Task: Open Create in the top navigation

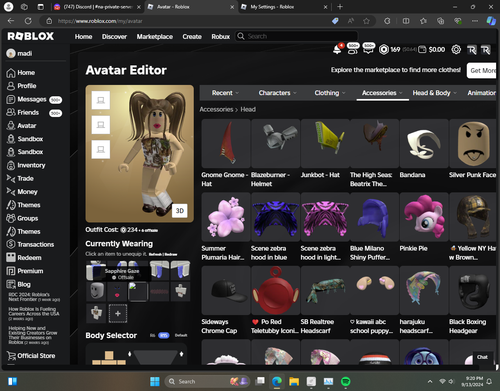Action: [x=192, y=36]
